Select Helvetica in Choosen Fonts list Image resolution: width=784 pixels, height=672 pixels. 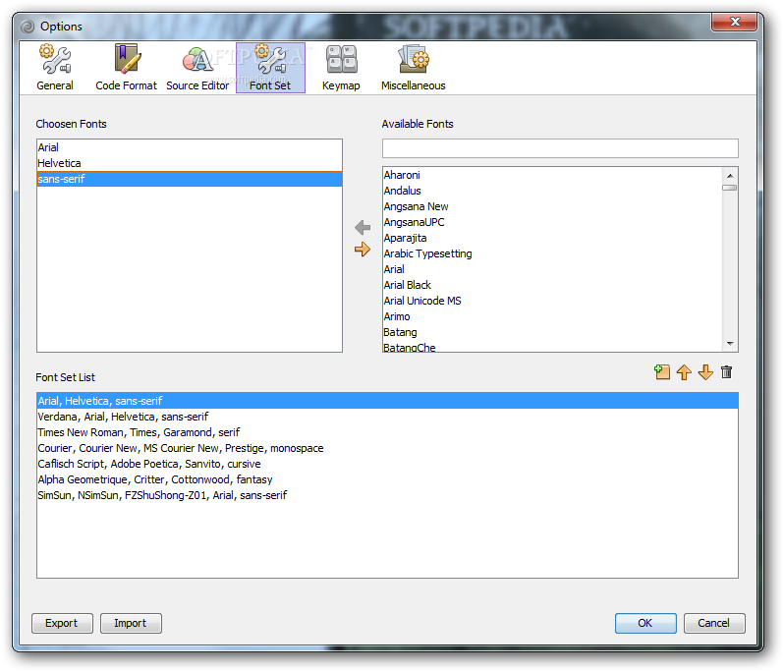pos(189,163)
